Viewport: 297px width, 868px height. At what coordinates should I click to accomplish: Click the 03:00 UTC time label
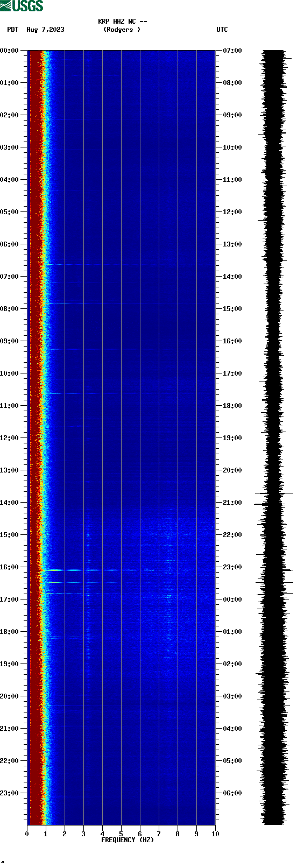point(232,696)
